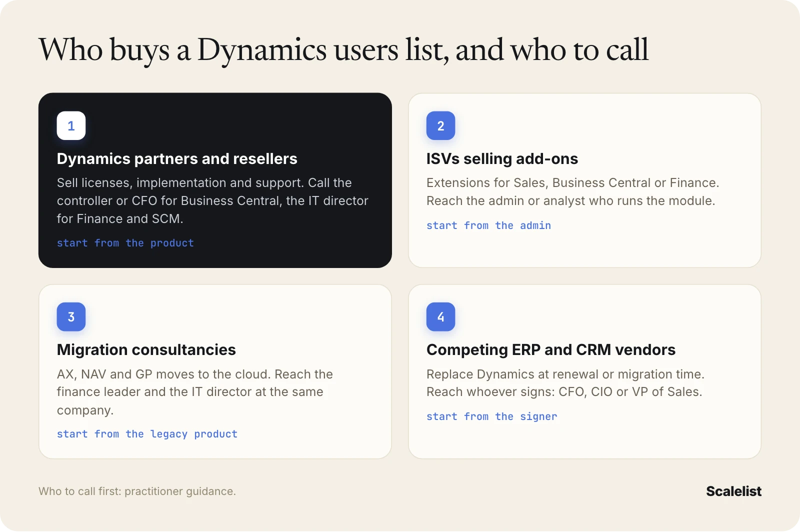Select the "Migration consultancies" heading
Screen dimensions: 800x532
(x=146, y=349)
